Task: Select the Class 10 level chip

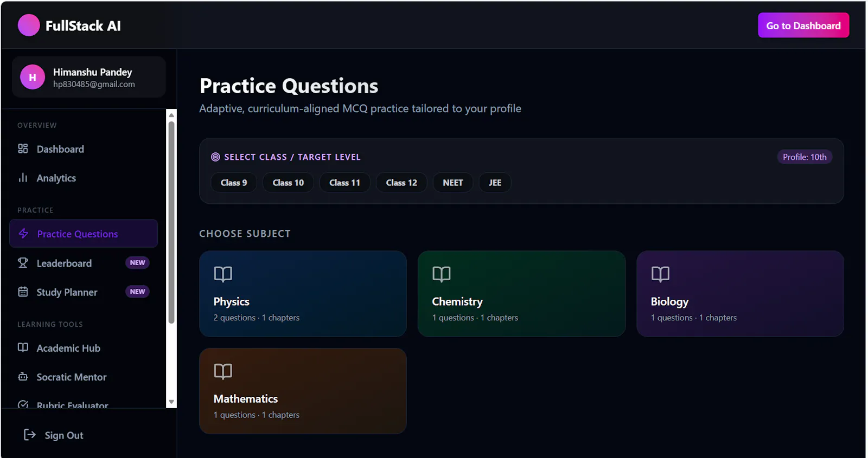Action: click(288, 183)
